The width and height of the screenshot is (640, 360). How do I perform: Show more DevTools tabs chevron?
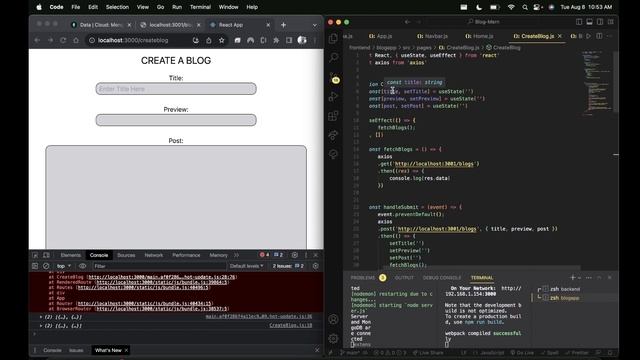[236, 255]
